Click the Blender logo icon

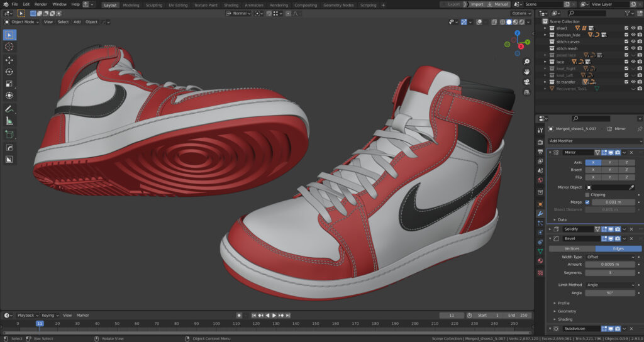click(5, 4)
